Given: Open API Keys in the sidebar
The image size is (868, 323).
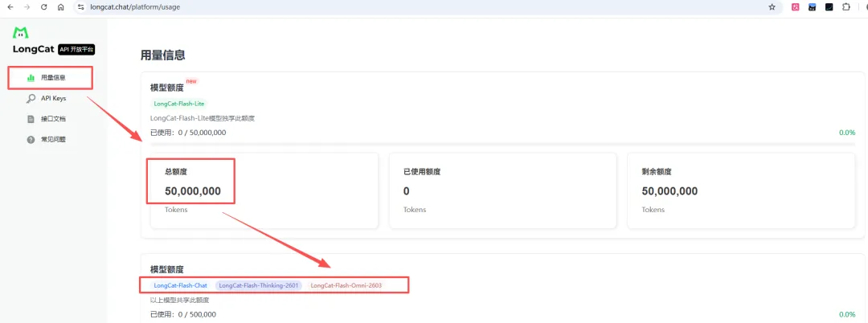Looking at the screenshot, I should pyautogui.click(x=54, y=99).
